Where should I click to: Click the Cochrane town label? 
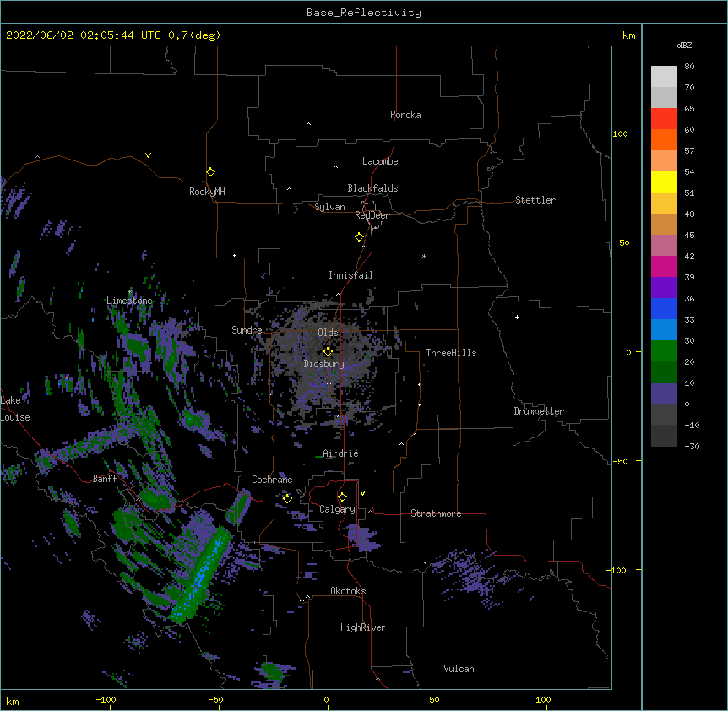tap(272, 480)
